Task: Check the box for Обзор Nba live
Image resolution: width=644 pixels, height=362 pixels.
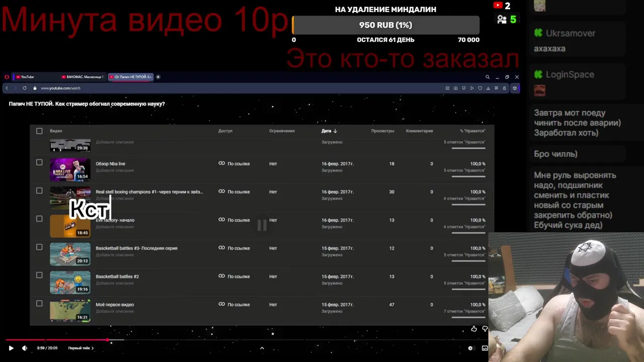Action: 39,162
